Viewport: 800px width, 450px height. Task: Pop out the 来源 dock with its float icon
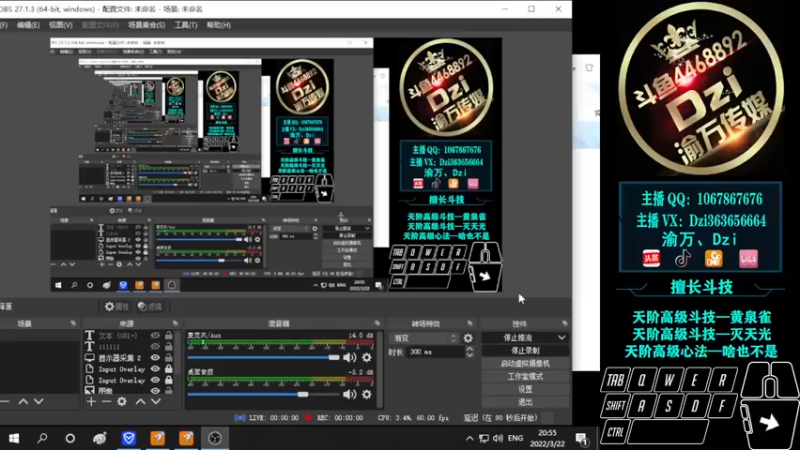click(x=175, y=323)
